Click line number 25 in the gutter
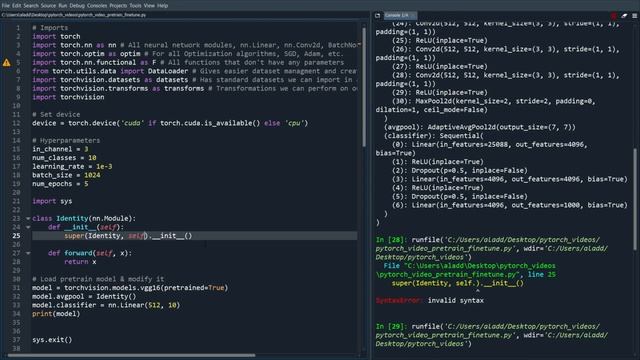The image size is (640, 360). pos(16,236)
